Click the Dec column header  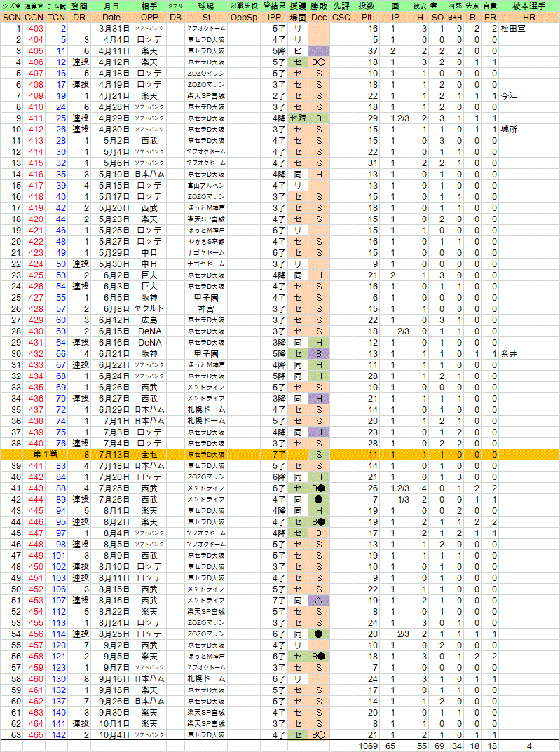point(319,18)
